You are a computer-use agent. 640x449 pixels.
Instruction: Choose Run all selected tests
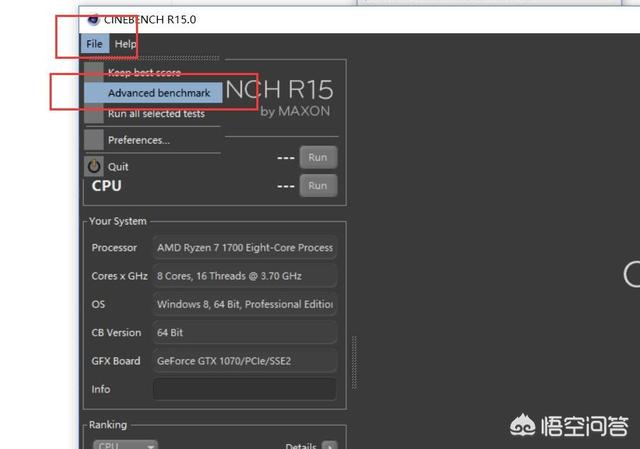pyautogui.click(x=153, y=113)
